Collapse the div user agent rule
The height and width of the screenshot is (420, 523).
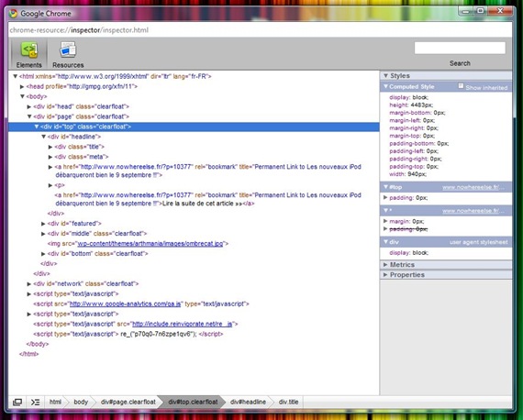(385, 242)
